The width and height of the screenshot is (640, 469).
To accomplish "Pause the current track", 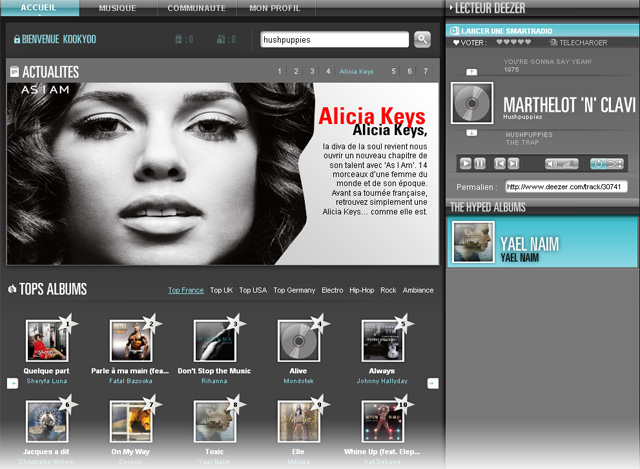I will (480, 163).
